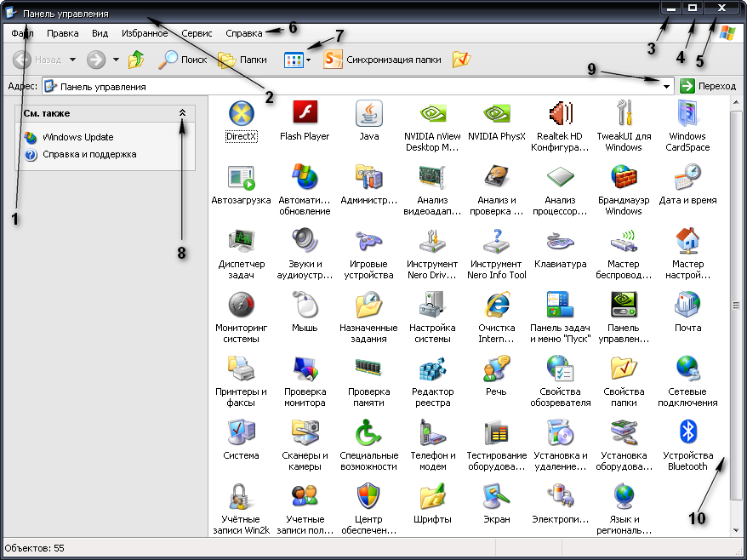Viewport: 747px width, 560px height.
Task: Expand the address bar dropdown list
Action: tap(666, 86)
